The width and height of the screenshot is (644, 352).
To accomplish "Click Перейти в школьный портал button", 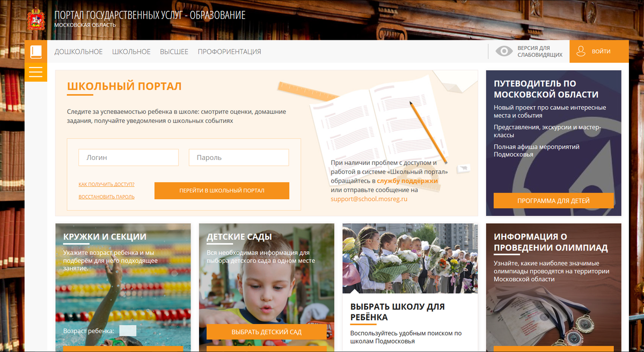I will 222,190.
